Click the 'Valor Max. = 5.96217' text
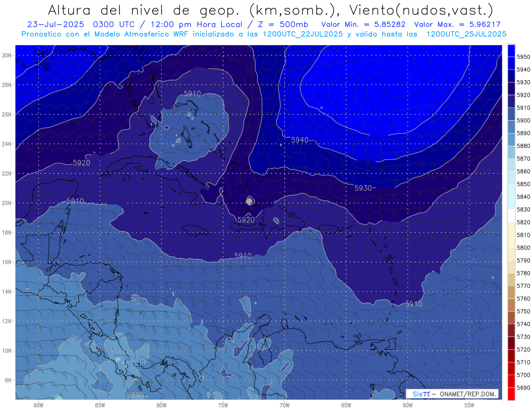Viewport: 532px width, 411px height. [457, 25]
